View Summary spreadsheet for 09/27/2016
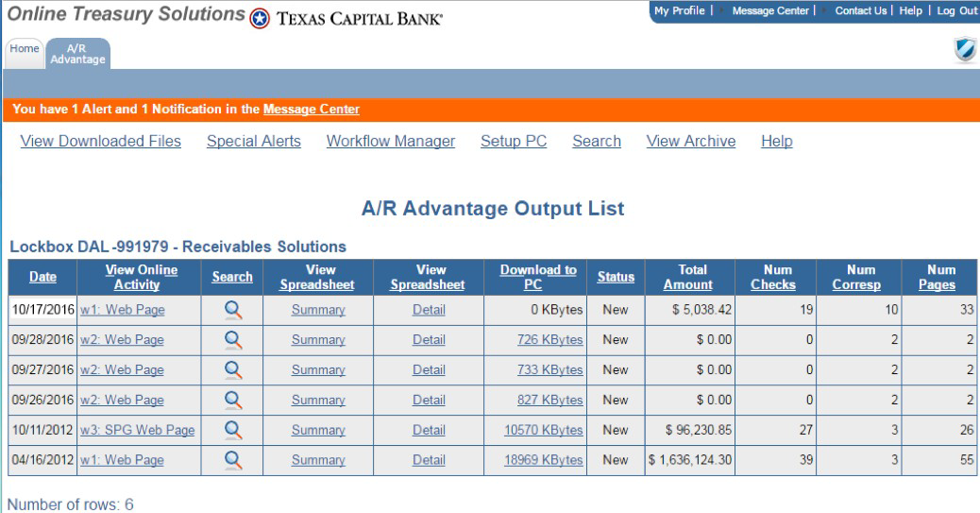The width and height of the screenshot is (980, 513). click(x=318, y=369)
